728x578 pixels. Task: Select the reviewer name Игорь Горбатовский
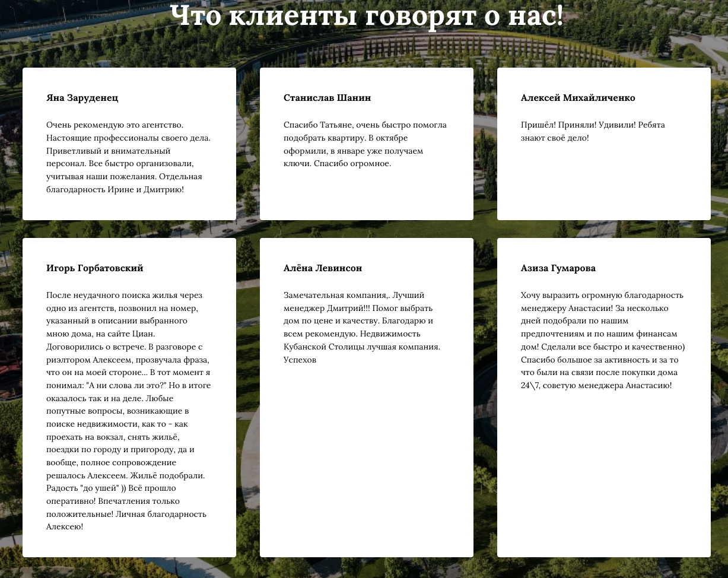pyautogui.click(x=95, y=268)
